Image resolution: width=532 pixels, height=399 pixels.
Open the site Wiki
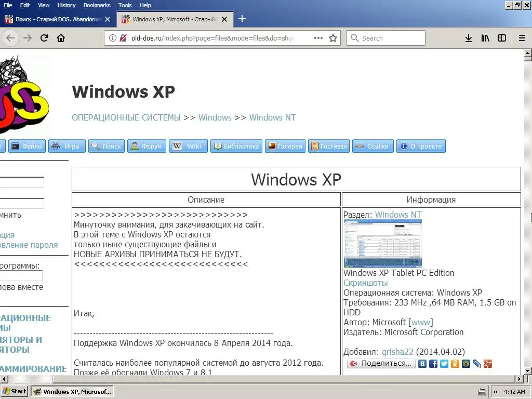(x=188, y=146)
